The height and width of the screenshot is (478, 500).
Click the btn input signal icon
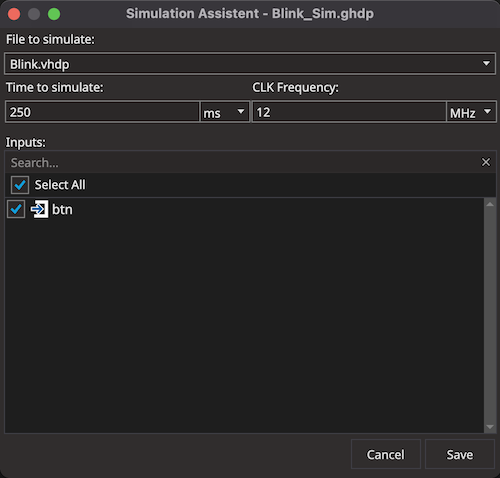(40, 209)
